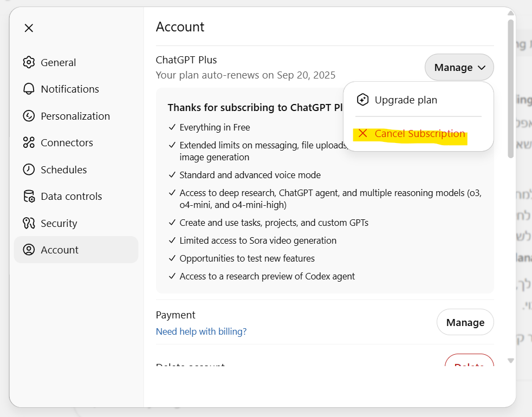This screenshot has width=532, height=417.
Task: Click the red Delete account button
Action: (469, 364)
